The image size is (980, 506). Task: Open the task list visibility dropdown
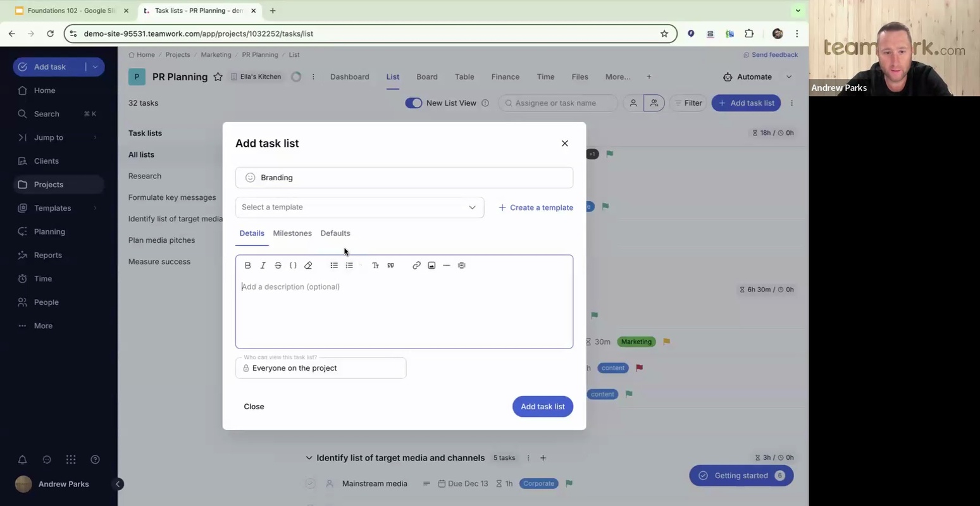coord(321,368)
